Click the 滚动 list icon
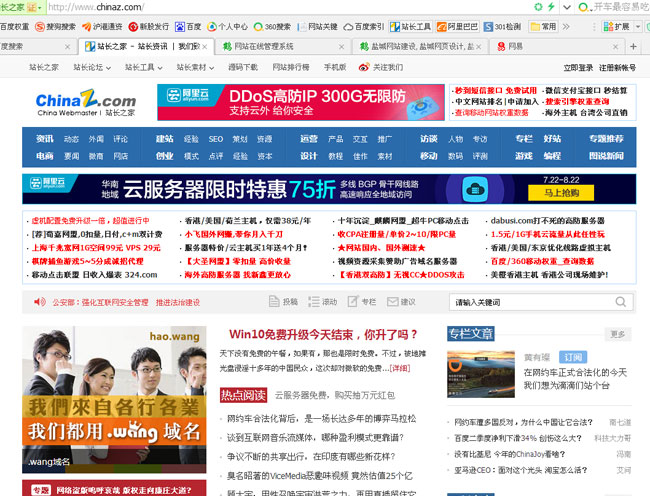 point(314,302)
